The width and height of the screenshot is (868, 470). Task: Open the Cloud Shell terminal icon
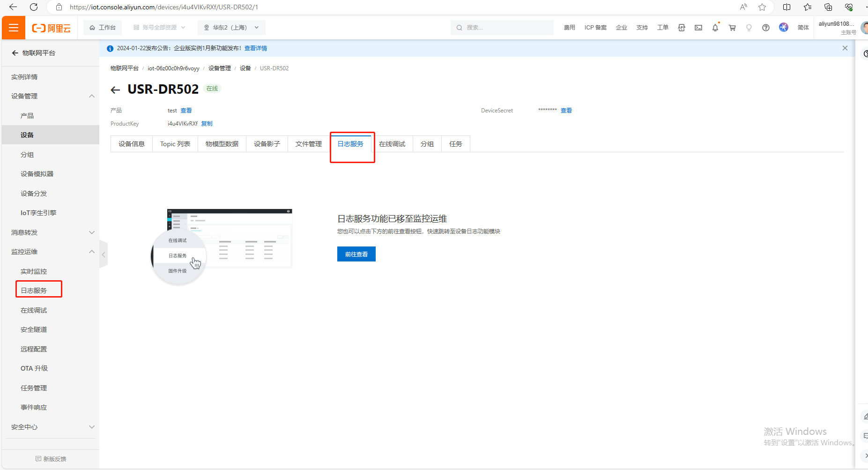pos(698,28)
